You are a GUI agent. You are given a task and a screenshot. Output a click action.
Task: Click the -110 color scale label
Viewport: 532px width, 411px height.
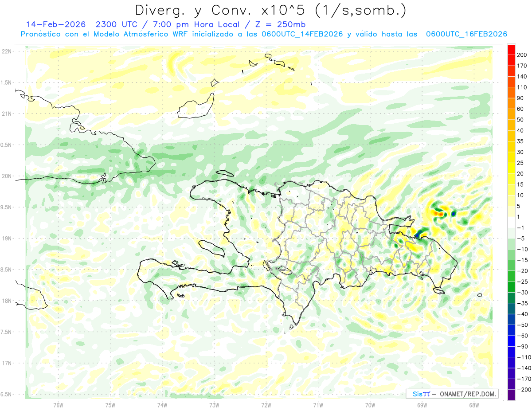point(524,357)
